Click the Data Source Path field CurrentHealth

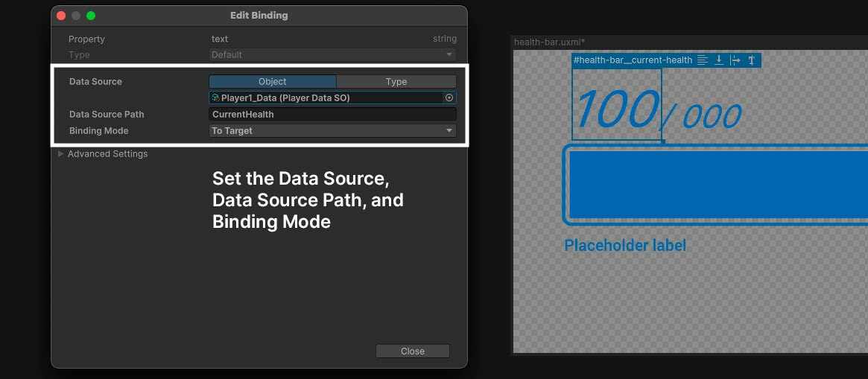click(x=333, y=115)
